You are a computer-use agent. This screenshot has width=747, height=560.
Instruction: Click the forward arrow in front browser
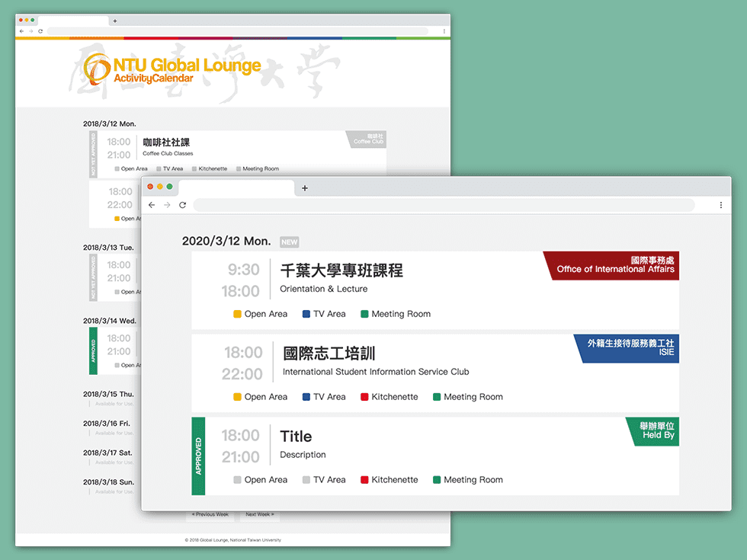(167, 205)
